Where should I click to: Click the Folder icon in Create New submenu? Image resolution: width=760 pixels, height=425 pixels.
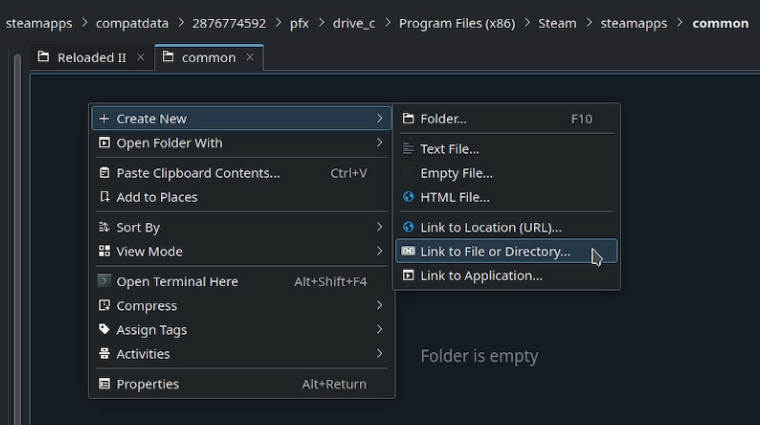[x=408, y=119]
